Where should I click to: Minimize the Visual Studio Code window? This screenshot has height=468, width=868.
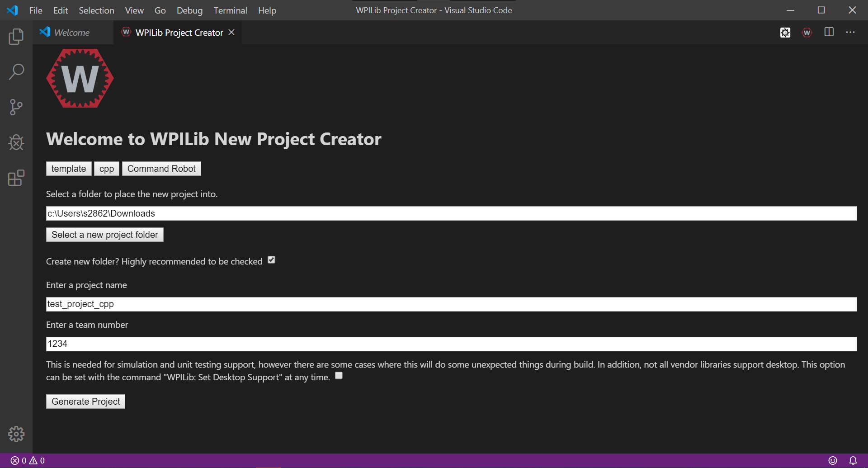coord(790,10)
